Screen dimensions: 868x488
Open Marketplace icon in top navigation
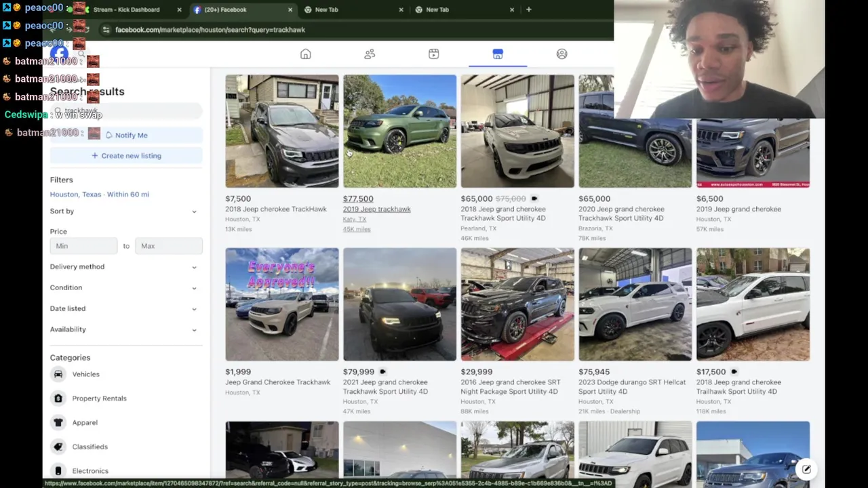click(x=498, y=54)
